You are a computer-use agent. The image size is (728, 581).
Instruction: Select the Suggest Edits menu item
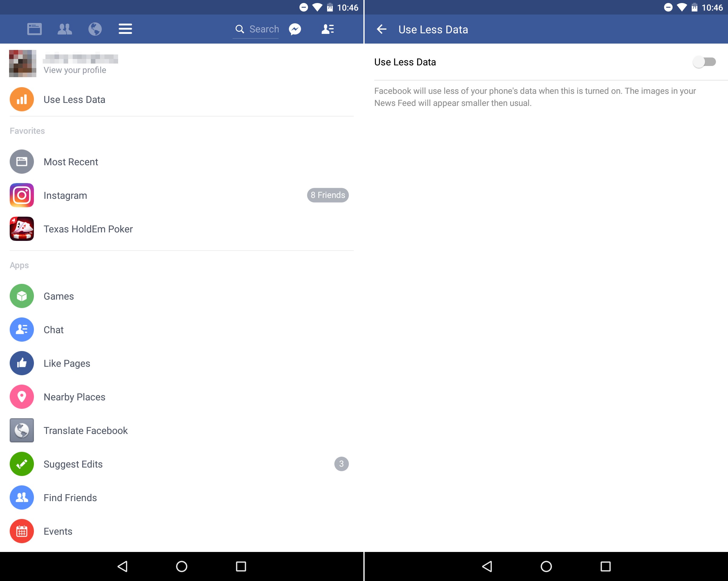point(72,464)
